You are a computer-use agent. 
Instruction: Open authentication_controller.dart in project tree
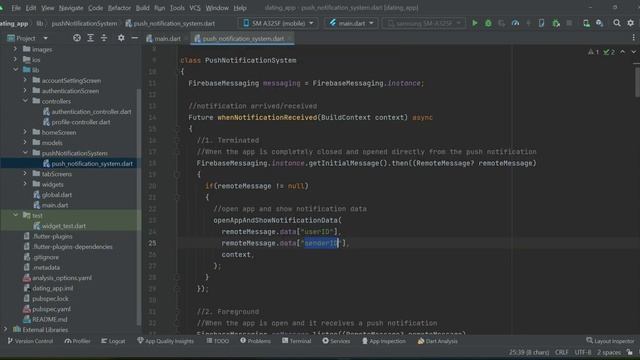click(x=87, y=111)
